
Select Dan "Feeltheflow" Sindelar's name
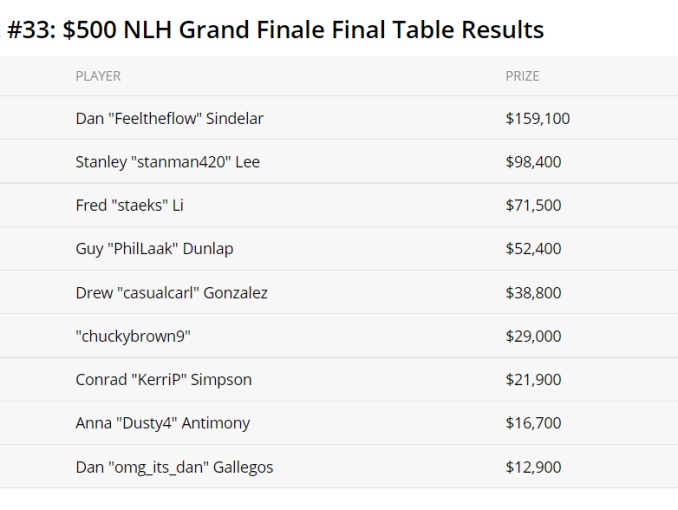pos(169,119)
